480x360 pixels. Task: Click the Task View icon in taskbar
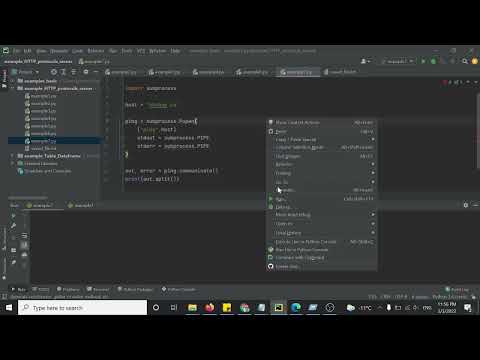(x=174, y=307)
